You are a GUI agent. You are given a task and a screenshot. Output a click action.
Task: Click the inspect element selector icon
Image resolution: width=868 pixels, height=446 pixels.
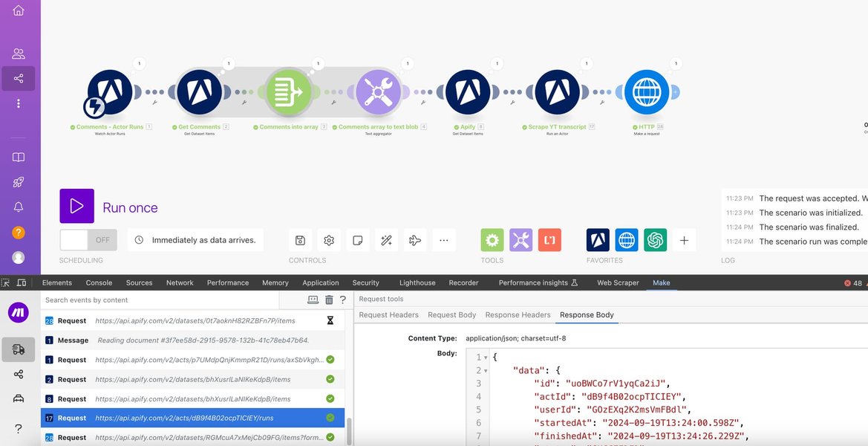point(6,282)
